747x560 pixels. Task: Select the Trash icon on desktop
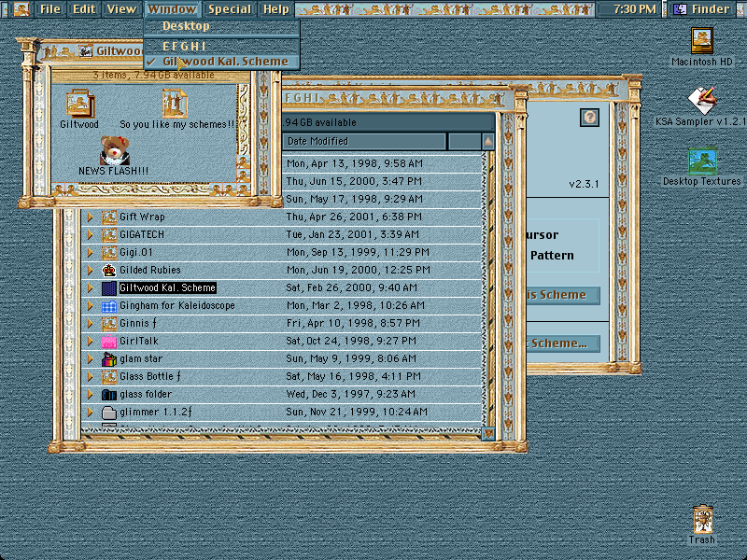[x=702, y=520]
